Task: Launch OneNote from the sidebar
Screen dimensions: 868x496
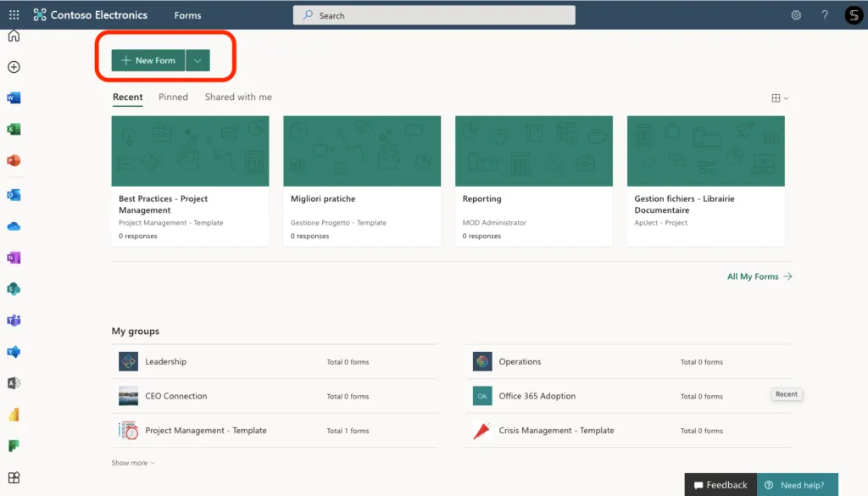Action: click(14, 258)
